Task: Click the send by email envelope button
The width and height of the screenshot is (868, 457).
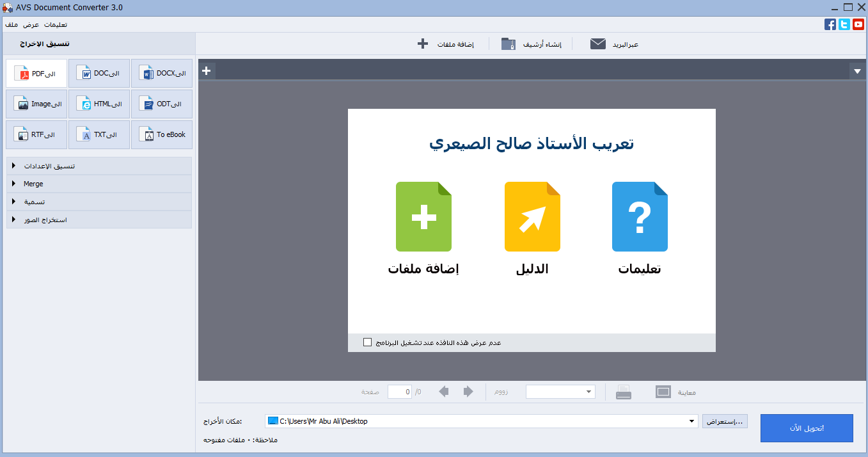Action: [x=614, y=44]
